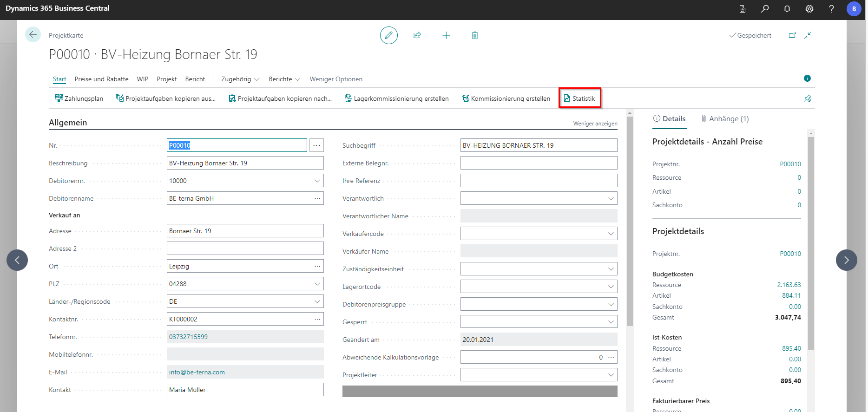Click the back arrow next to Projektkarte
868x412 pixels.
(x=33, y=35)
